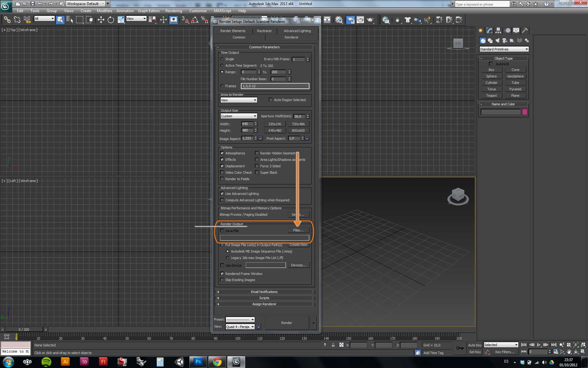
Task: Switch to the Renderer tab
Action: [x=291, y=37]
